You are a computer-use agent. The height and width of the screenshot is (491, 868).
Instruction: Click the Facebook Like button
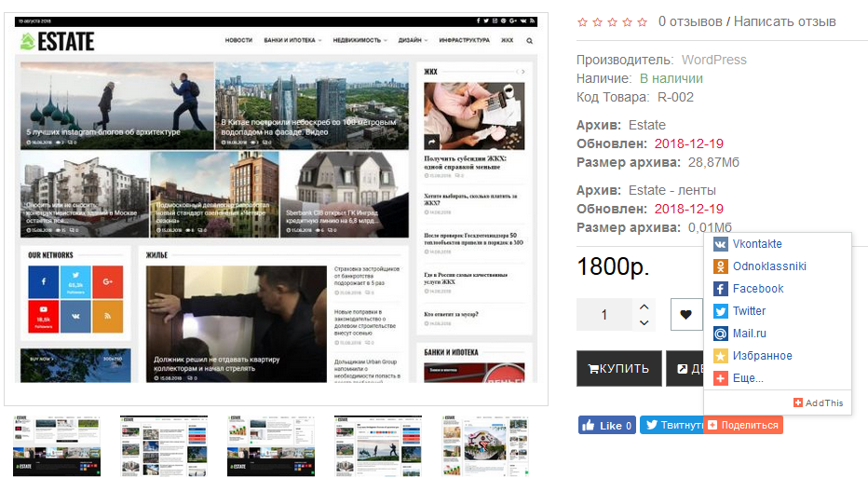(x=606, y=426)
